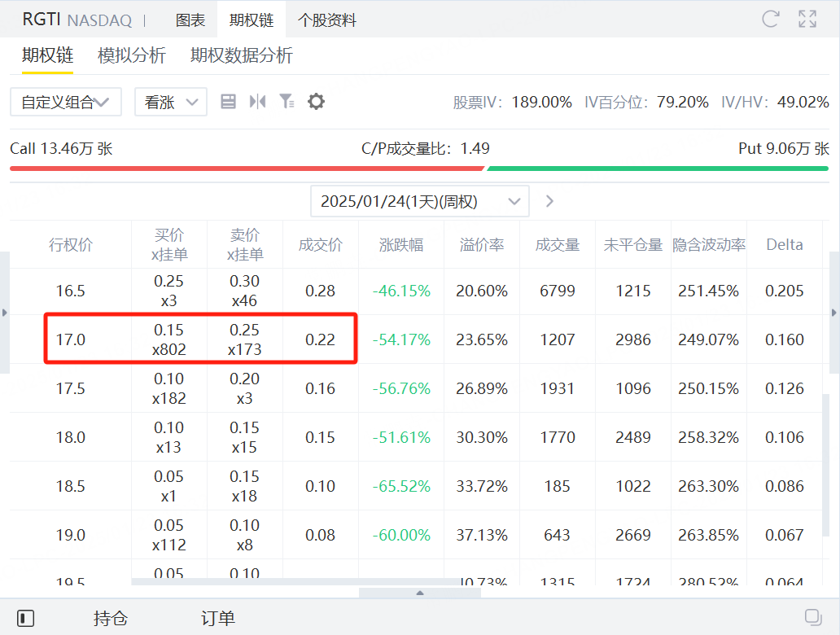This screenshot has height=635, width=840.
Task: Select the 16.5 strike row
Action: click(416, 291)
